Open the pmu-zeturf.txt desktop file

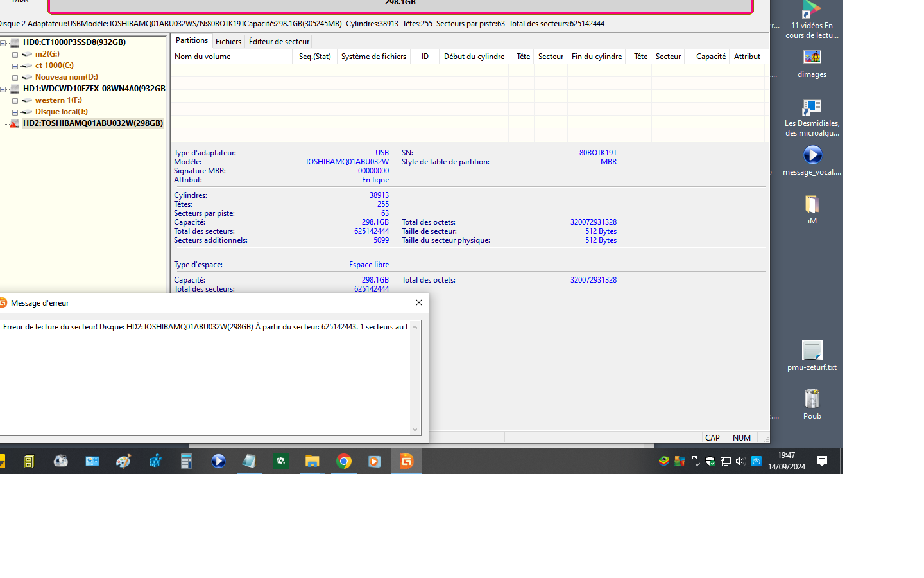click(x=812, y=356)
